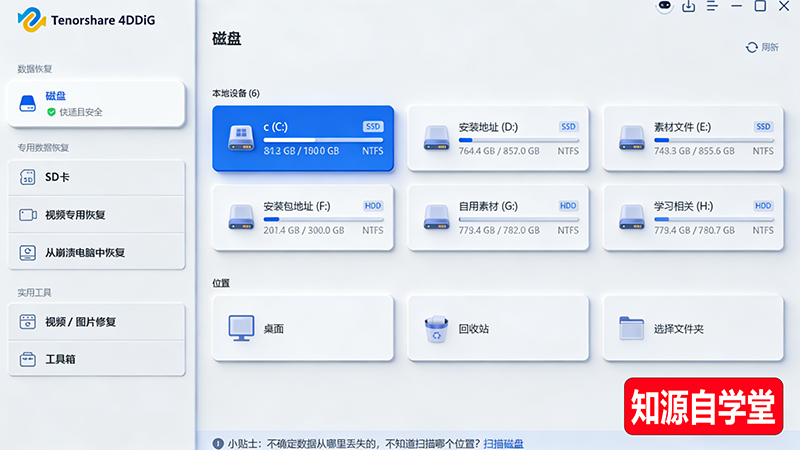The image size is (800, 450).
Task: Click the 自用素材 (G:) drive icon
Action: (436, 217)
